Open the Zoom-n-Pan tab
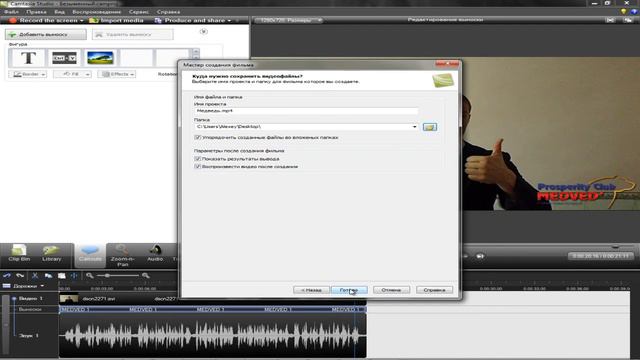This screenshot has height=360, width=640. [122, 256]
